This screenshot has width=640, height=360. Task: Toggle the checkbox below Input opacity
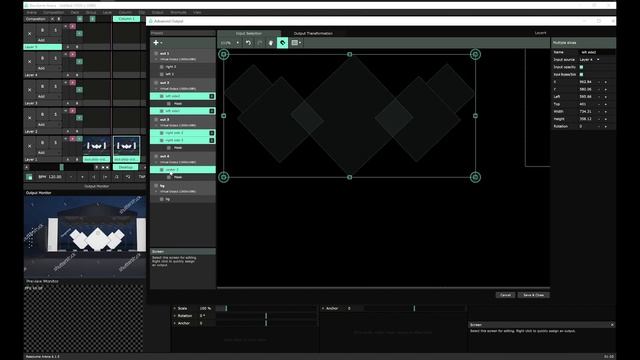tap(581, 74)
